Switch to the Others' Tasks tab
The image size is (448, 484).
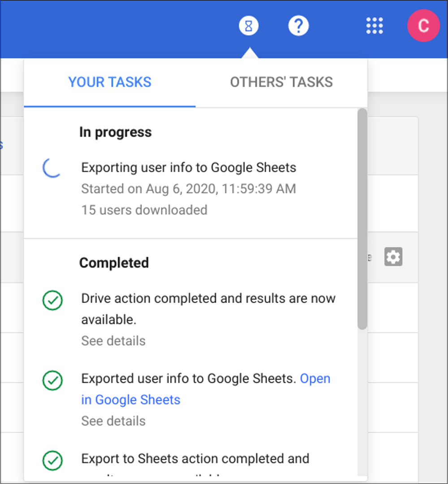click(281, 82)
